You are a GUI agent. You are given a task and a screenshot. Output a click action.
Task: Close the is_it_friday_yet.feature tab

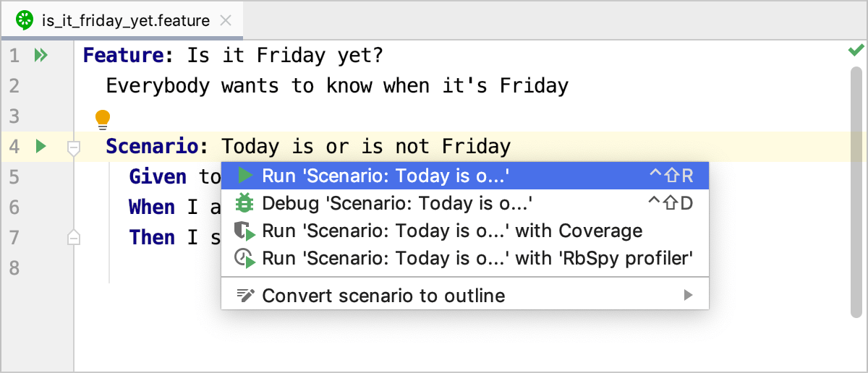226,20
